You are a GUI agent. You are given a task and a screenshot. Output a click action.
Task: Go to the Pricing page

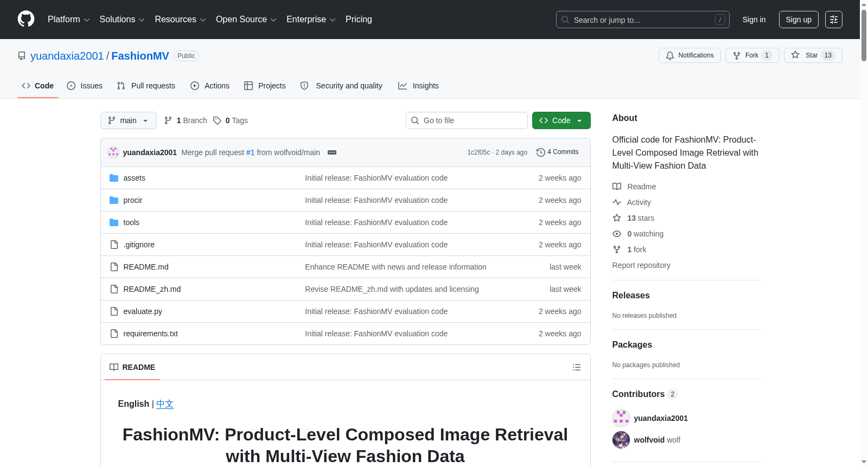tap(359, 20)
